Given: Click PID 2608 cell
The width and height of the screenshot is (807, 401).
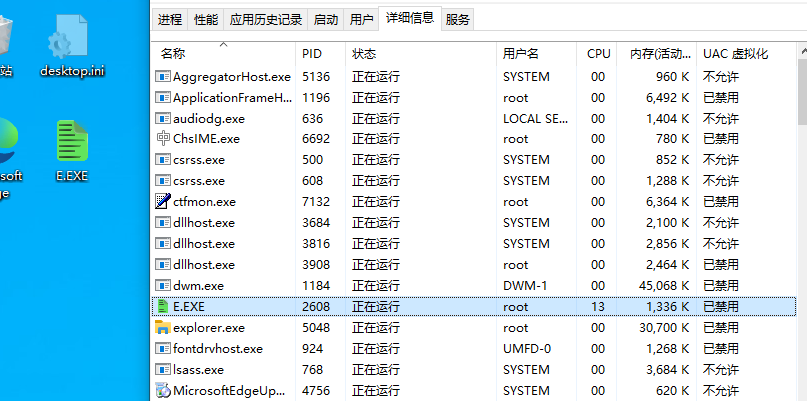Looking at the screenshot, I should pyautogui.click(x=316, y=306).
